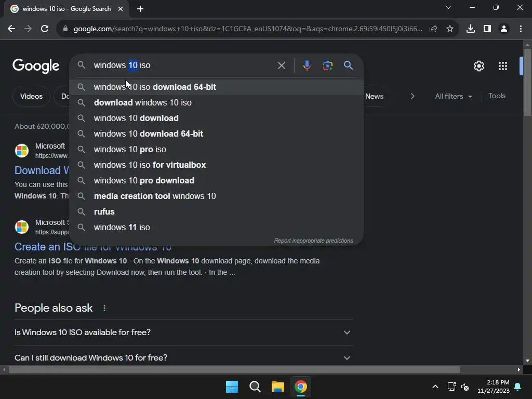532x399 pixels.
Task: Click the network display tray icon
Action: pyautogui.click(x=451, y=387)
